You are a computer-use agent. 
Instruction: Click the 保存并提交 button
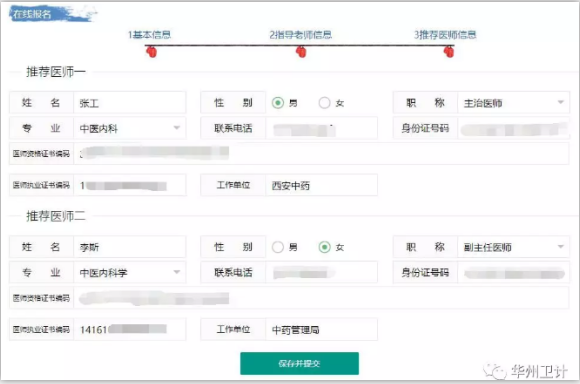point(299,363)
